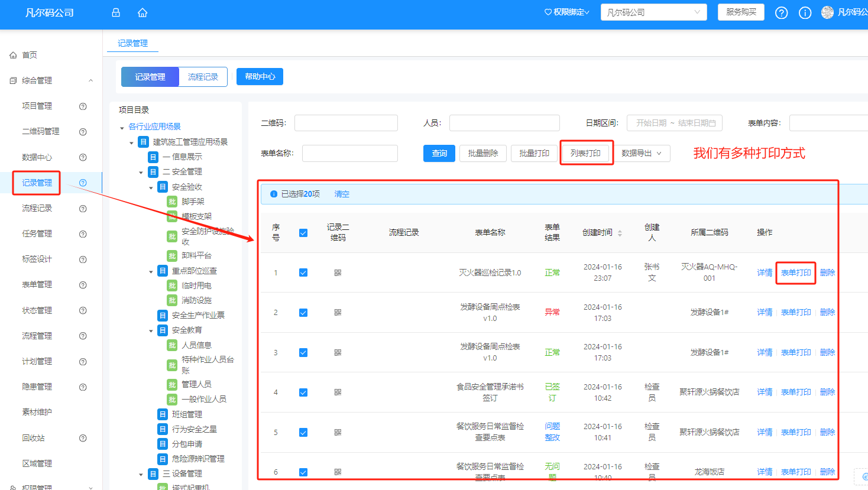Sort records by 创建时间 column arrows
The image size is (868, 490).
tap(620, 232)
